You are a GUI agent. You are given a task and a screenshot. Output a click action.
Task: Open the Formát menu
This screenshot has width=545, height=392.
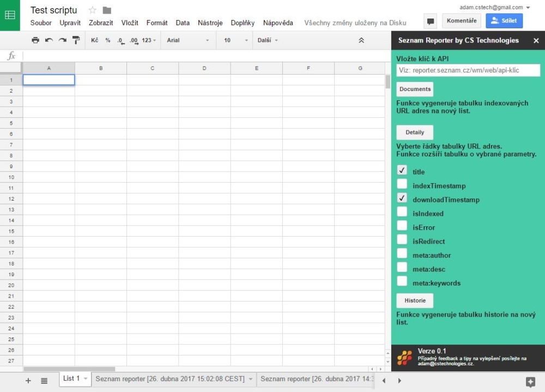tap(157, 23)
